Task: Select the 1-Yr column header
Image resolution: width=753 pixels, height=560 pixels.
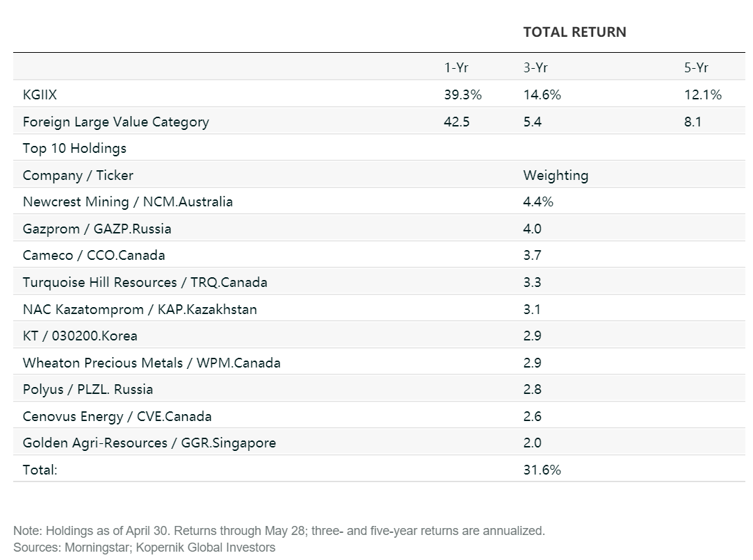Action: coord(455,67)
